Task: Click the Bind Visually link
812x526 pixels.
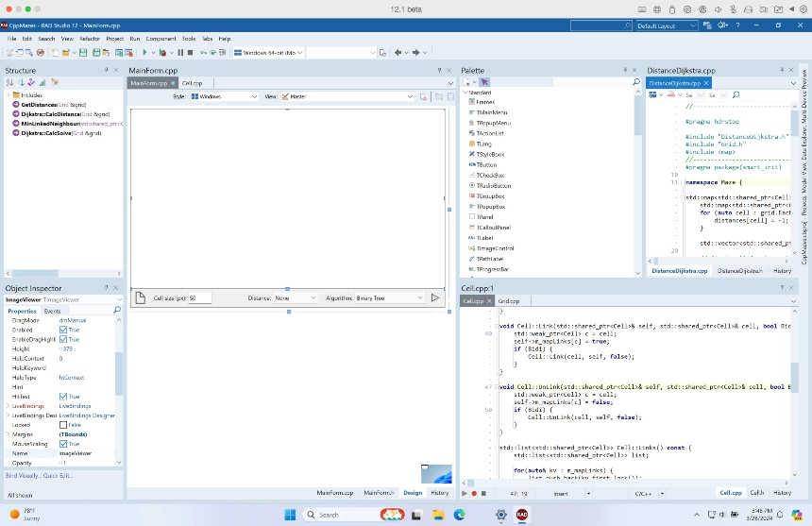Action: [24, 475]
